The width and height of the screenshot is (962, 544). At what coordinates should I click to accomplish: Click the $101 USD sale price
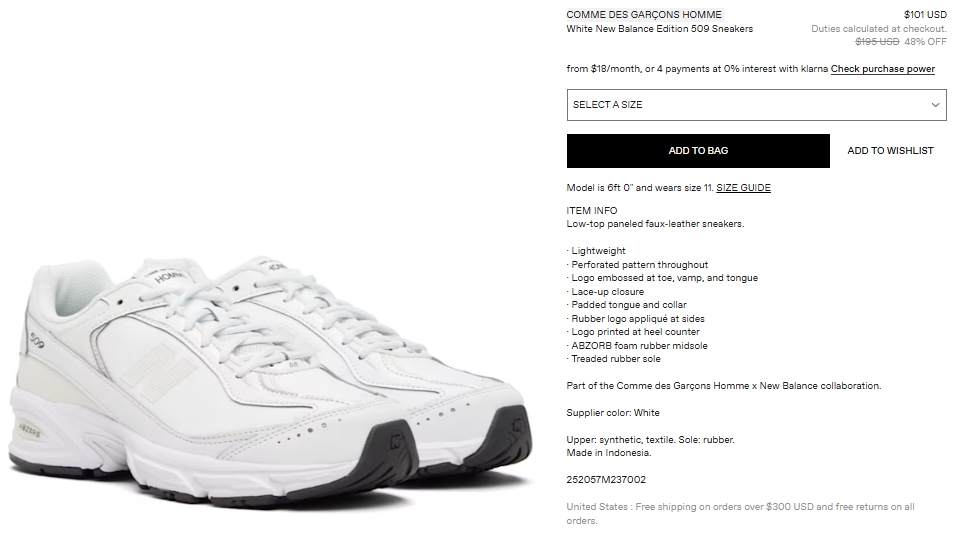[x=925, y=14]
